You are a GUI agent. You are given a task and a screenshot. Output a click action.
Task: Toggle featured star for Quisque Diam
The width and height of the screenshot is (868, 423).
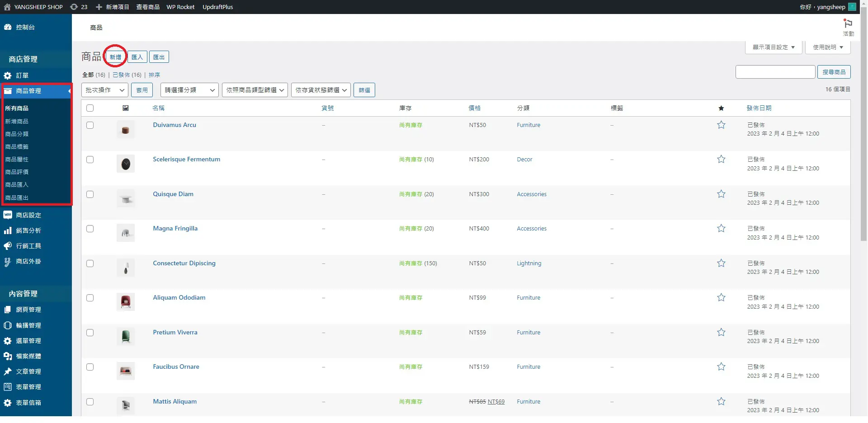[x=721, y=194]
